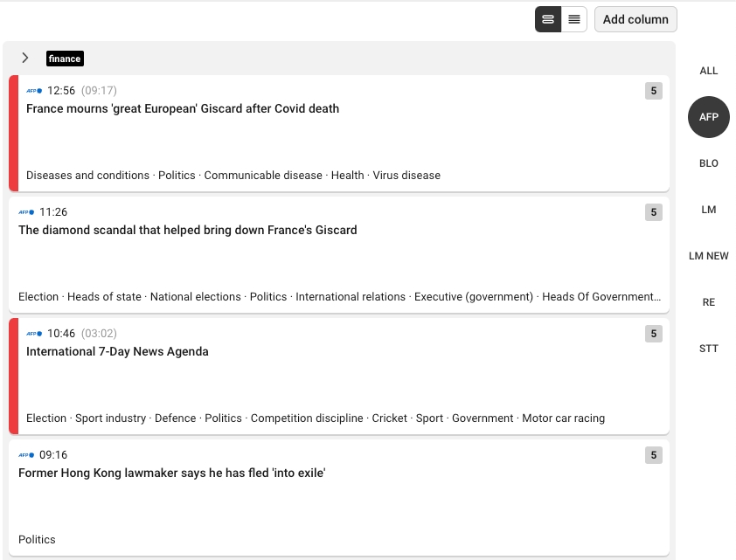This screenshot has width=736, height=560.
Task: Click AFP logo on the 12:56 story
Action: pos(34,91)
